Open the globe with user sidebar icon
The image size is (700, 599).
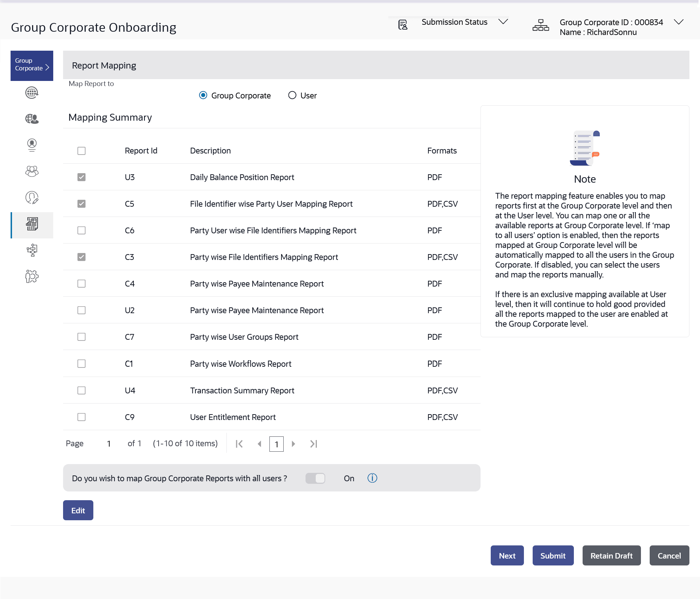tap(32, 119)
